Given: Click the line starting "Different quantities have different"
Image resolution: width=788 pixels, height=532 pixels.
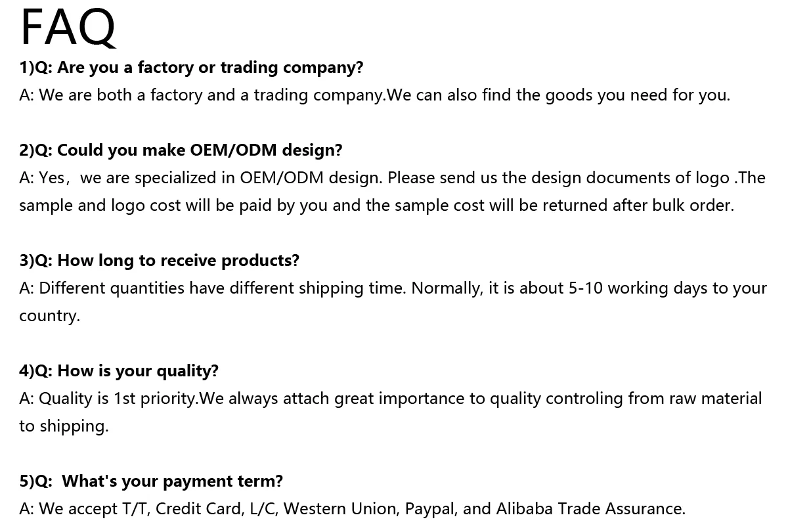Looking at the screenshot, I should tap(393, 288).
